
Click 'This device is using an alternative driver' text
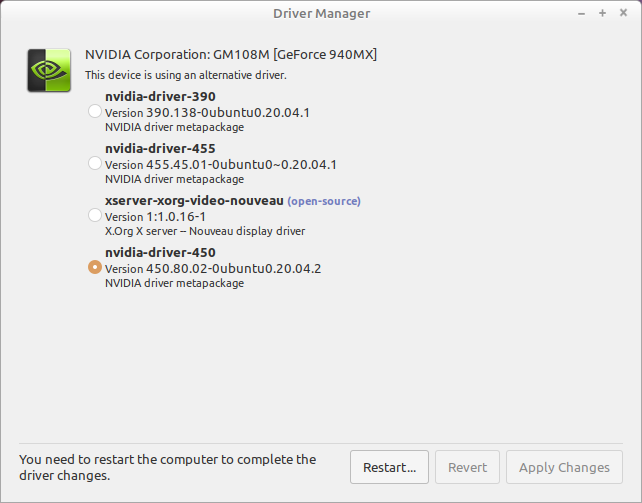[186, 75]
